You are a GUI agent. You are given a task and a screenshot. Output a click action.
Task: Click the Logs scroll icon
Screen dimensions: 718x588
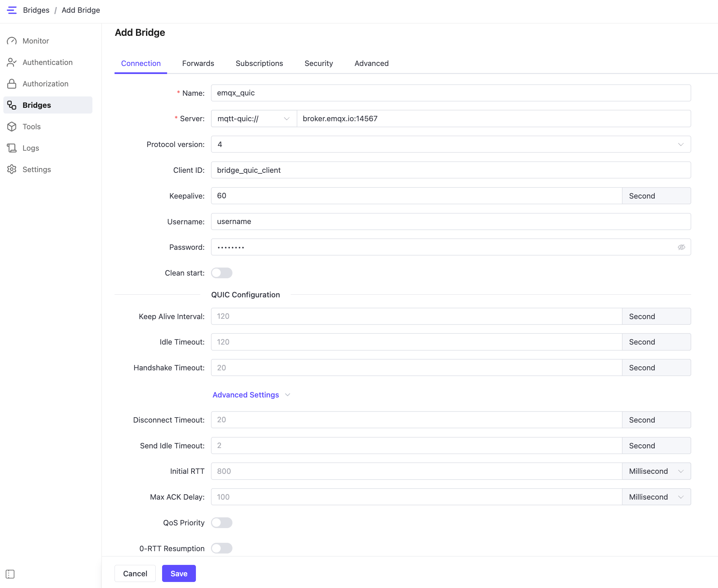click(12, 148)
